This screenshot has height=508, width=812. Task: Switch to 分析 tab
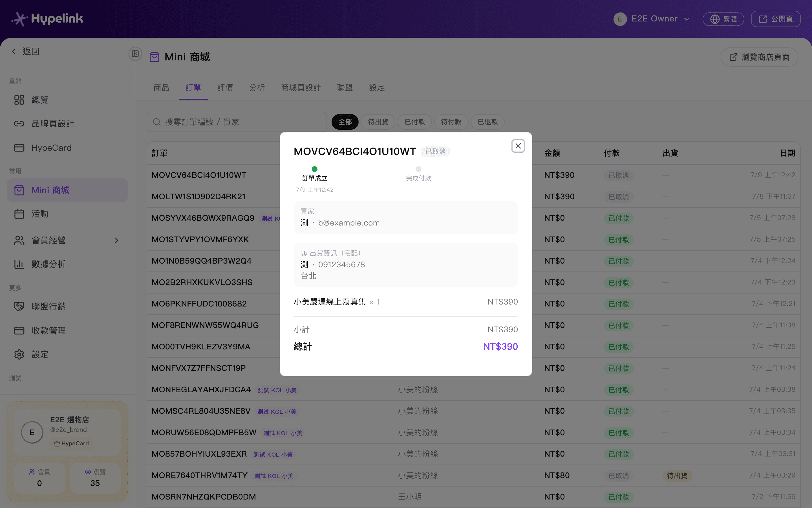coord(257,88)
